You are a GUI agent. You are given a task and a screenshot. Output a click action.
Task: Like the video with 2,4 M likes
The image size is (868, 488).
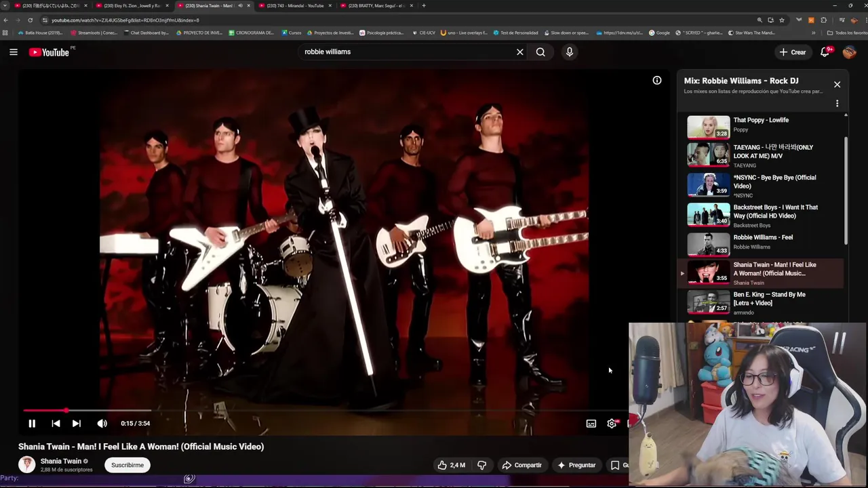tap(451, 465)
